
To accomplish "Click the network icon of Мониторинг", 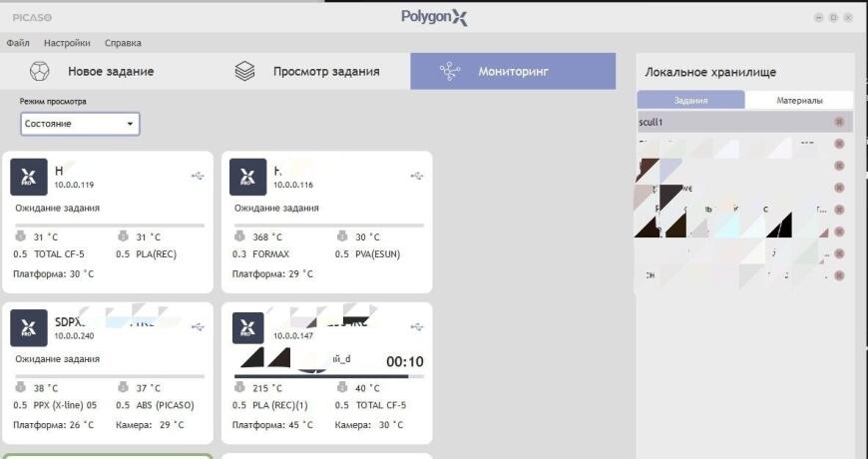I will 450,71.
